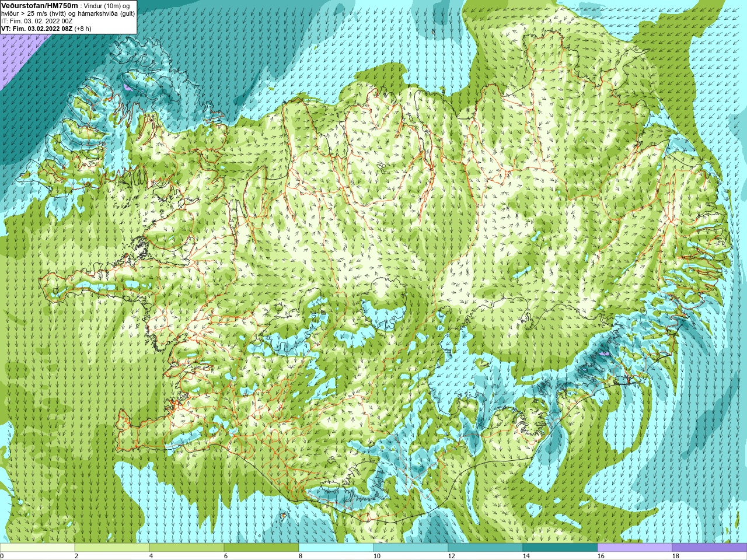This screenshot has height=560, width=747.
Task: Click the 0–2 m/s pale yellow legend swatch
Action: click(37, 547)
